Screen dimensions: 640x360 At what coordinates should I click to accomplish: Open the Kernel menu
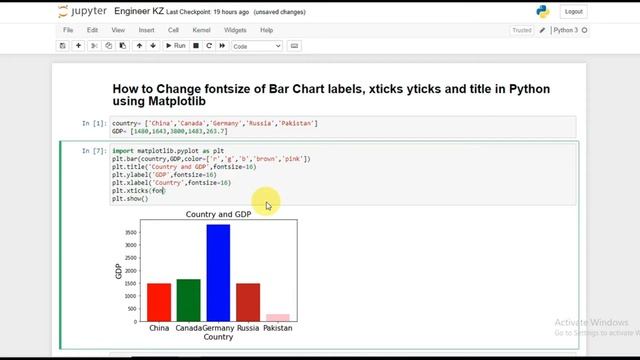point(202,30)
